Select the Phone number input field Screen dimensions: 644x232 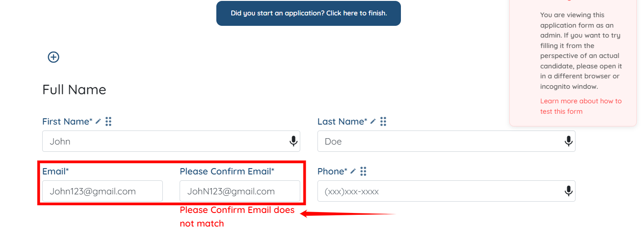(446, 191)
